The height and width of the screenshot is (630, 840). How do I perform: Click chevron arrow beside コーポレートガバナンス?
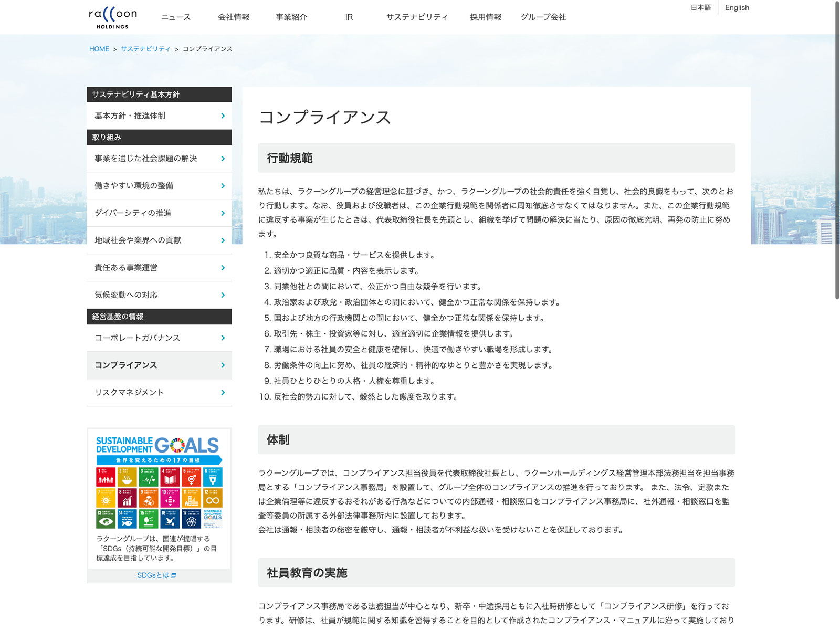(223, 338)
